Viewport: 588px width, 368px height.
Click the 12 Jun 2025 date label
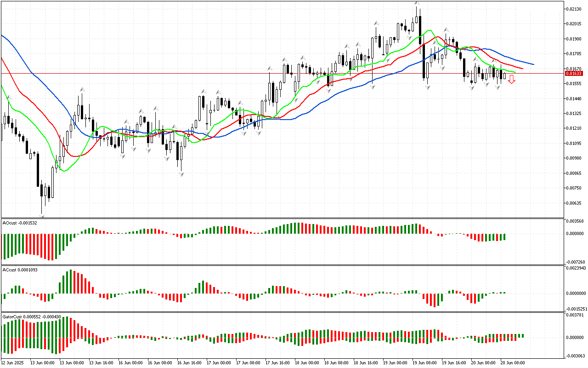(13, 362)
